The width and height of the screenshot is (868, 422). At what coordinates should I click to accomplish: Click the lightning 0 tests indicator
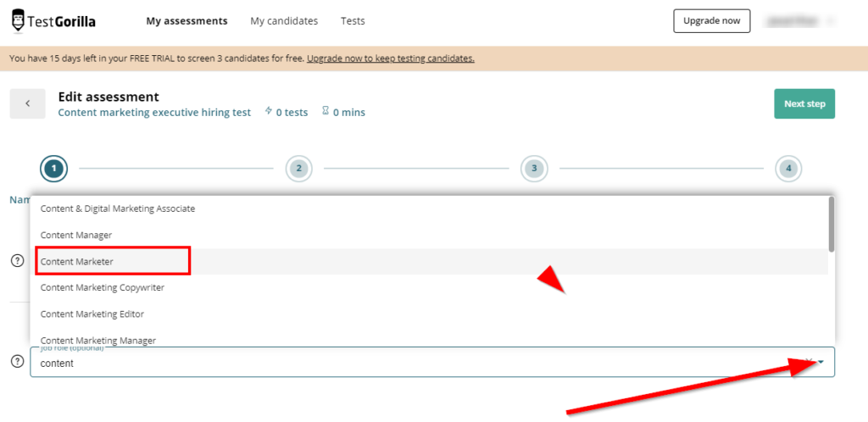(x=287, y=112)
